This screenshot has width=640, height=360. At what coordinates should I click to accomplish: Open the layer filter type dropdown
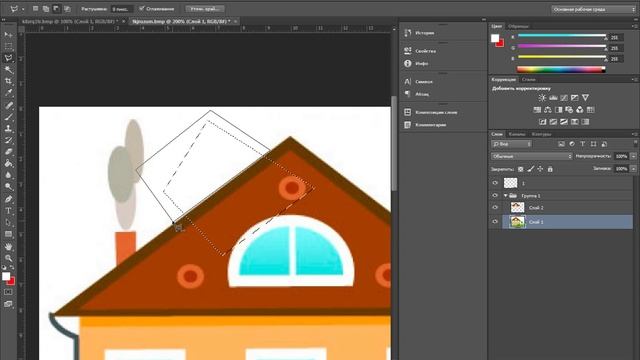tap(511, 144)
